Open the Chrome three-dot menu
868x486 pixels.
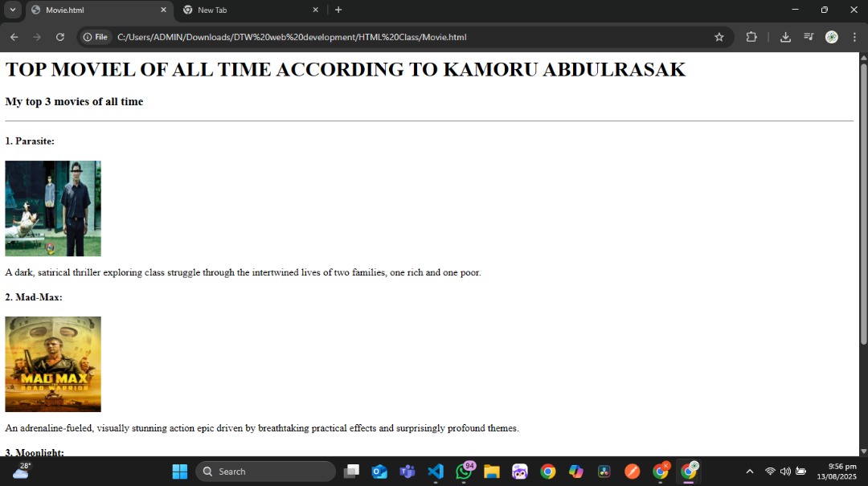(x=854, y=37)
